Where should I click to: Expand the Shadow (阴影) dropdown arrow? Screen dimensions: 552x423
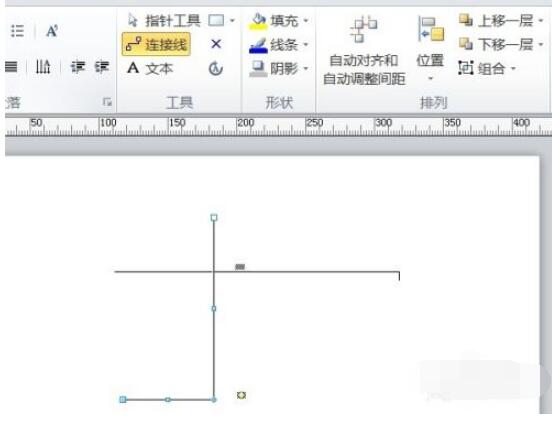tap(306, 68)
